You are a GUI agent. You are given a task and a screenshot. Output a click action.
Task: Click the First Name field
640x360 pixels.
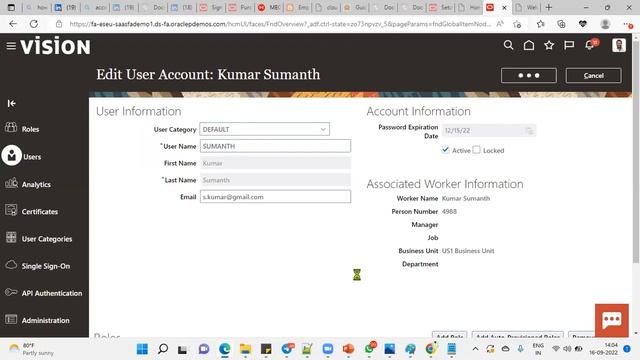[275, 163]
